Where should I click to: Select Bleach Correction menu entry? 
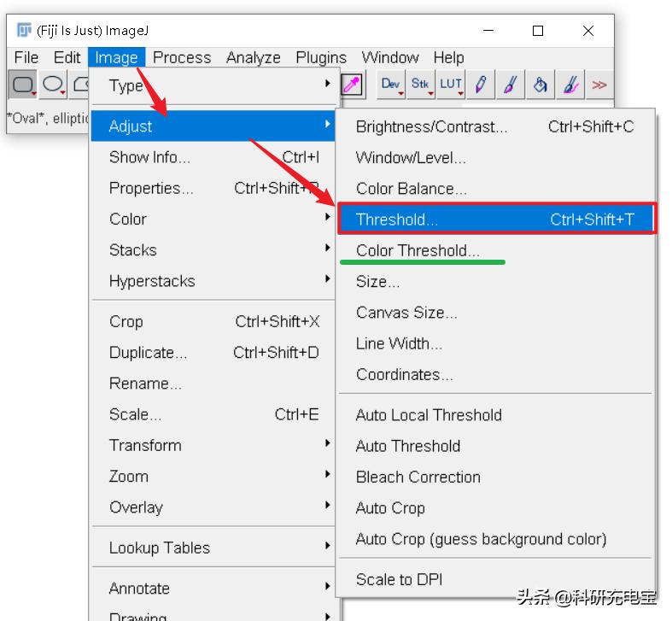[x=496, y=477]
